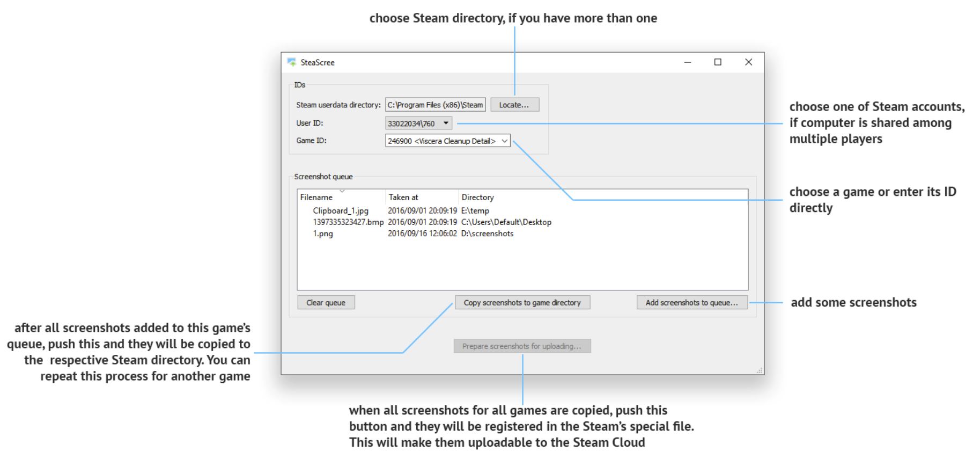Click the Clear queue button
This screenshot has height=459, width=980.
click(x=326, y=303)
